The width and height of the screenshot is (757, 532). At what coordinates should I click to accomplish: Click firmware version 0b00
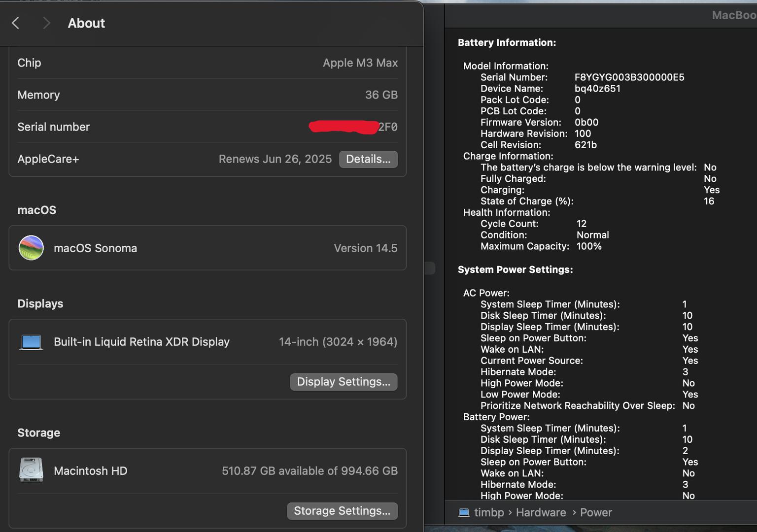pyautogui.click(x=586, y=122)
